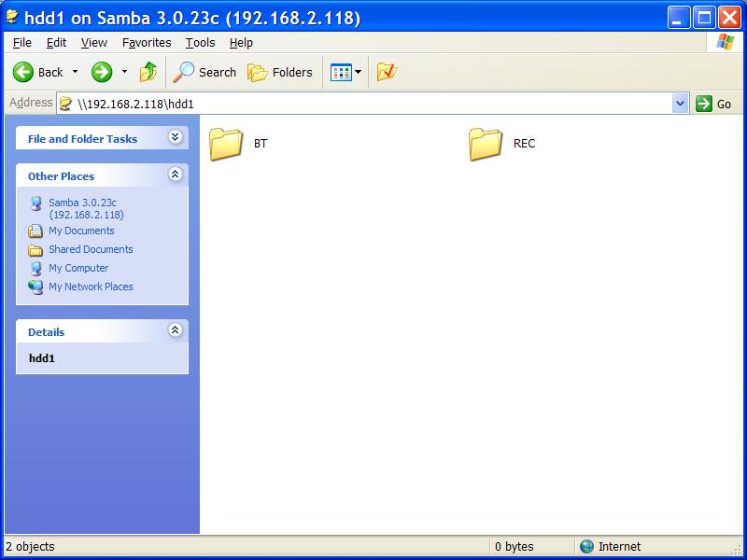
Task: Click the window resize grip
Action: pyautogui.click(x=738, y=550)
